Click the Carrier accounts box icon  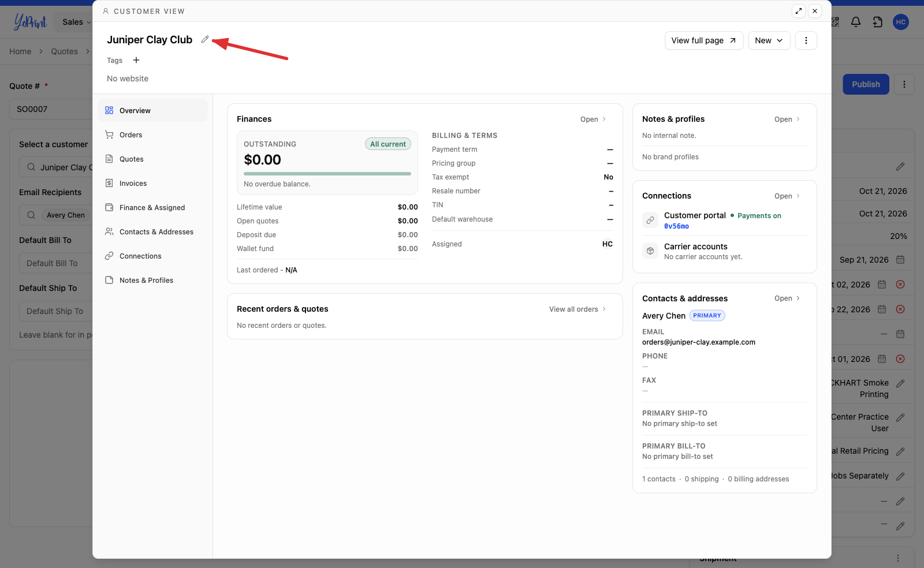pyautogui.click(x=650, y=251)
